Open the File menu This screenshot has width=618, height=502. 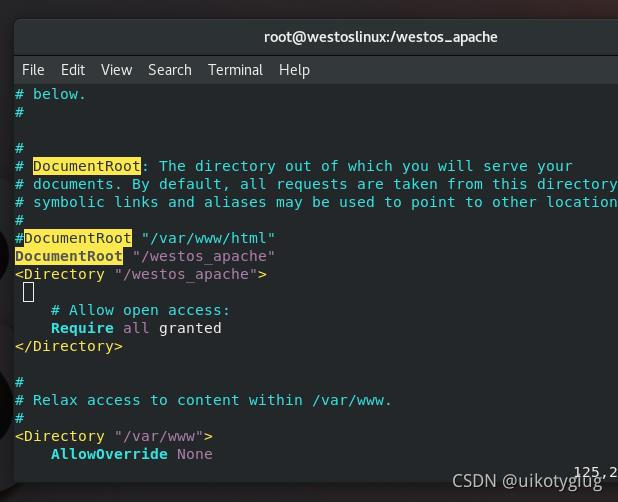click(33, 70)
